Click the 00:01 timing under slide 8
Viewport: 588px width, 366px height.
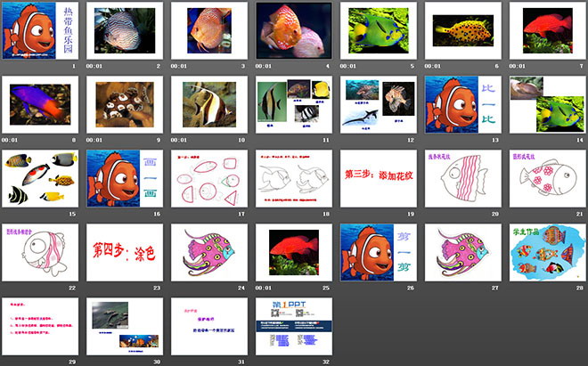point(10,140)
